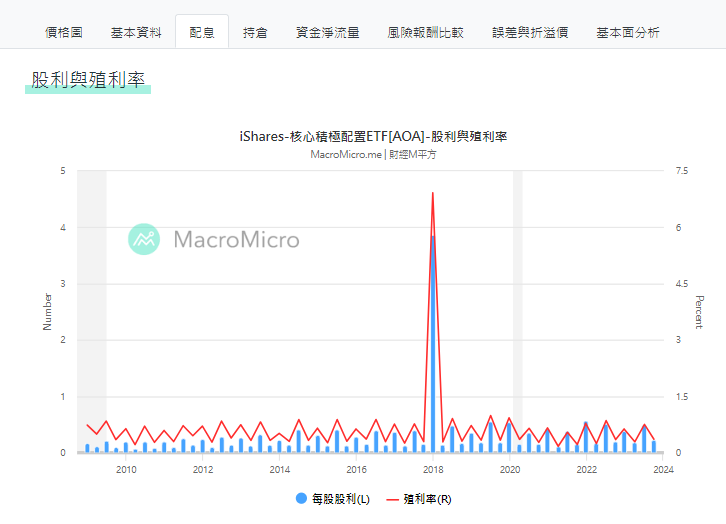
Task: Click the MacroMicro.me | 財經M平方 subtitle
Action: pyautogui.click(x=373, y=154)
